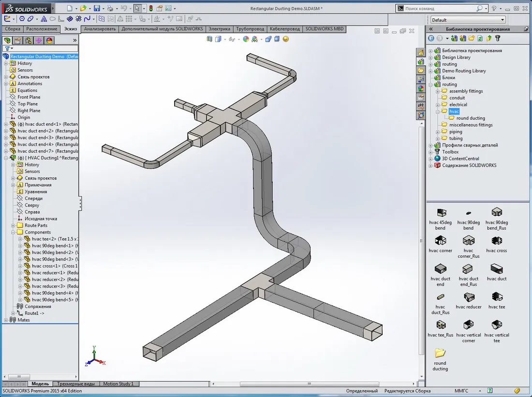Open the round ducting folder thumbnail
The height and width of the screenshot is (397, 532).
[x=440, y=353]
